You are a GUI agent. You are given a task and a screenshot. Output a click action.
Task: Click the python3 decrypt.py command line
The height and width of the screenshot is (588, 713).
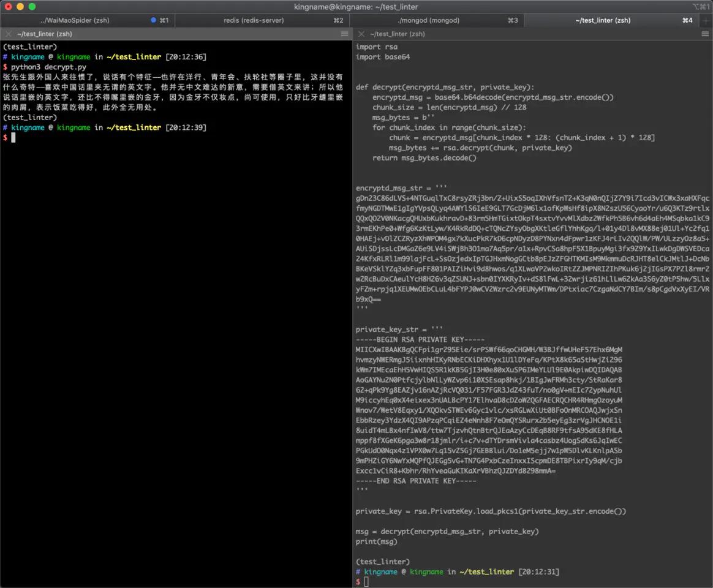coord(48,67)
